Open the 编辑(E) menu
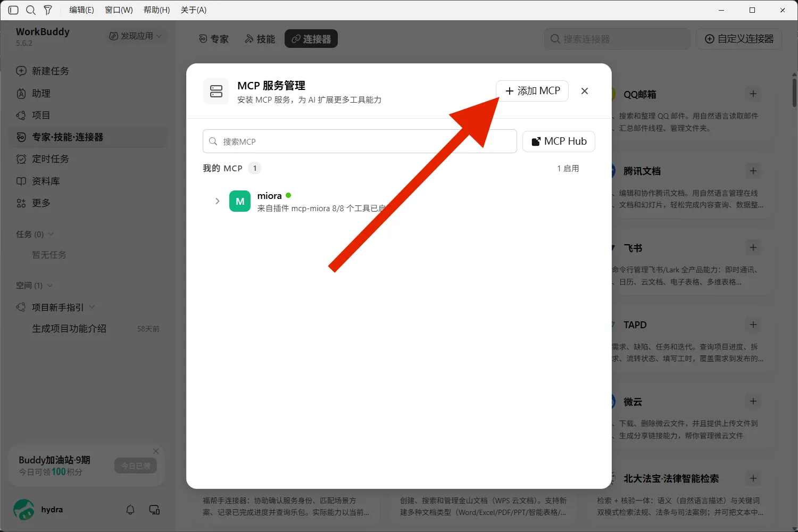This screenshot has width=798, height=532. tap(81, 10)
